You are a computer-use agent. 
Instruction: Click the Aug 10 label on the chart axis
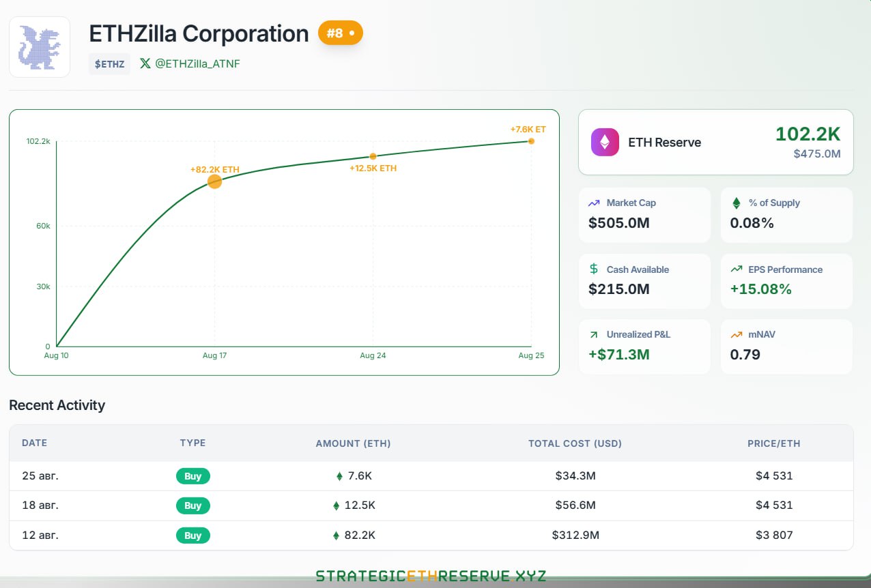point(57,356)
